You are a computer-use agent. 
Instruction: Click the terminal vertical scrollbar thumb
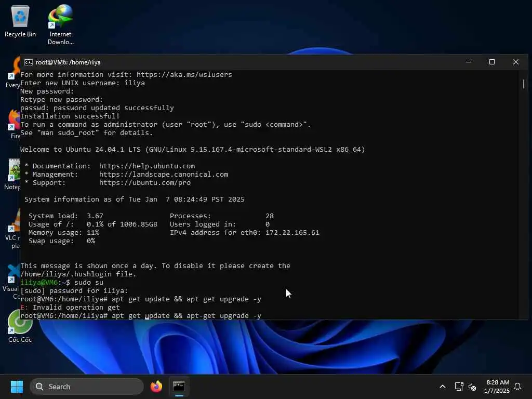tap(524, 84)
